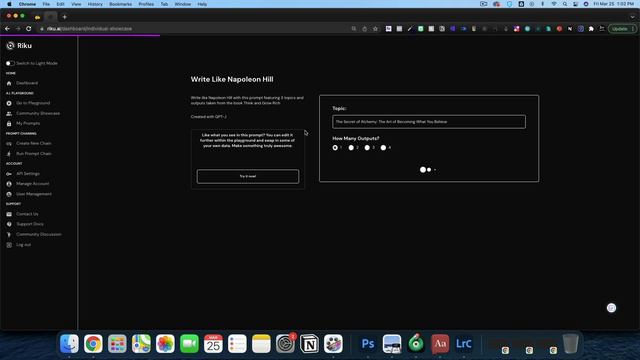Open Dashboard from the sidebar

coord(27,83)
